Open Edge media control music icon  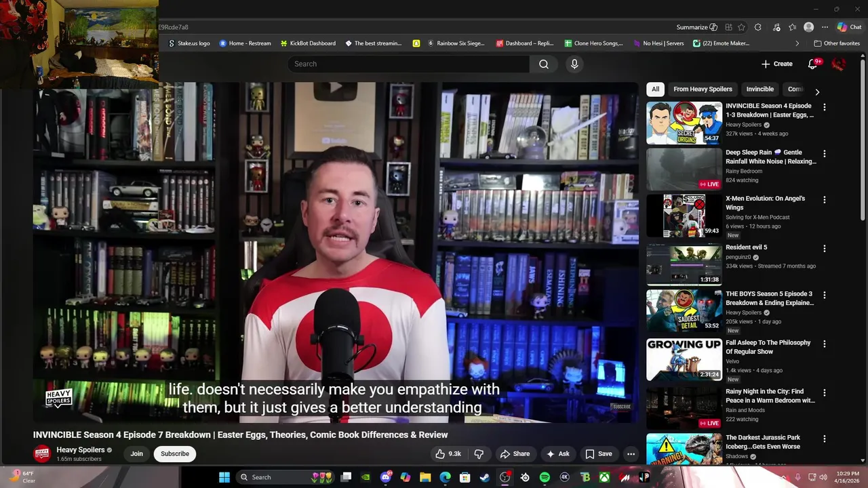tap(776, 27)
